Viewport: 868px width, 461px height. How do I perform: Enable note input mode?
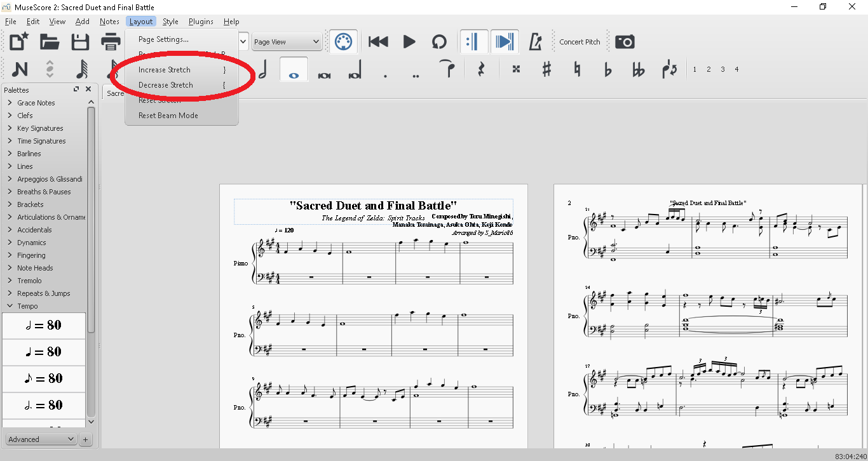tap(20, 69)
